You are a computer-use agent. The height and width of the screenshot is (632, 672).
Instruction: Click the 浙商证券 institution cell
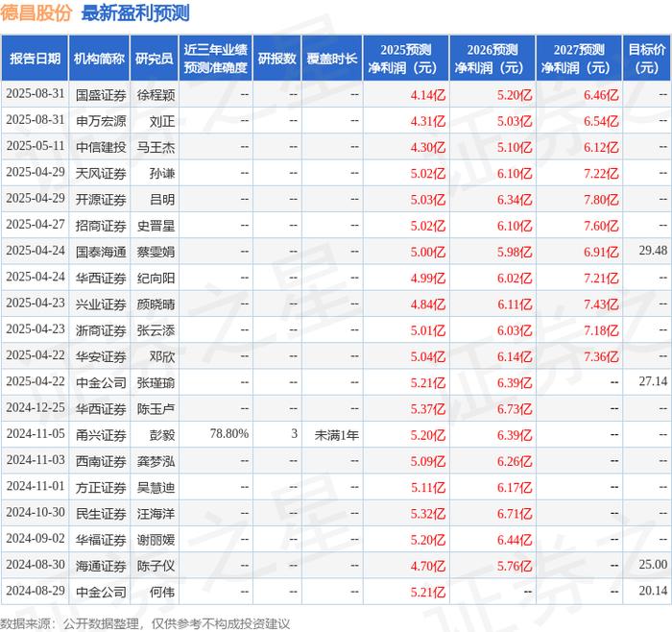point(101,330)
